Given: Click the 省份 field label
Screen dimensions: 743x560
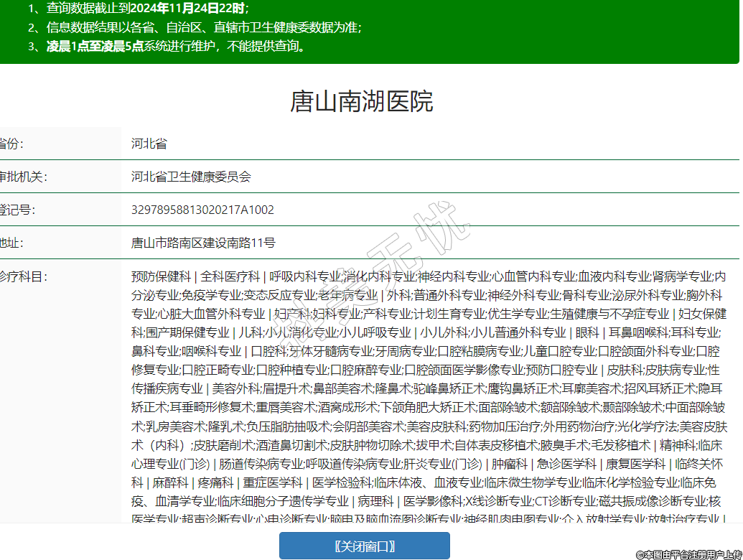Looking at the screenshot, I should [x=11, y=144].
